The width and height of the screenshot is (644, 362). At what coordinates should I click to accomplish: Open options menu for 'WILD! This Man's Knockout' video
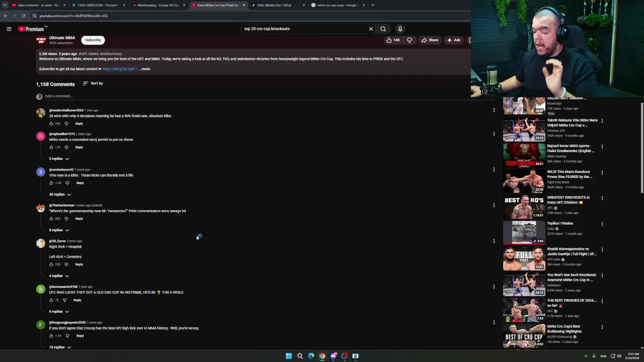point(602,172)
